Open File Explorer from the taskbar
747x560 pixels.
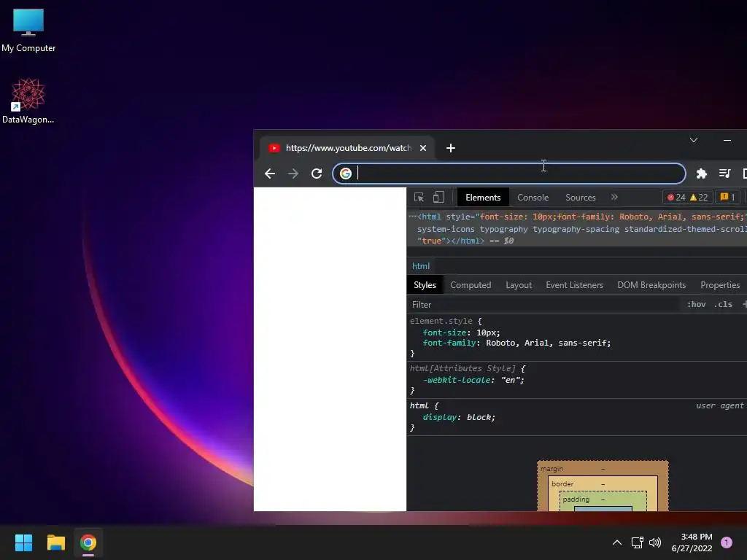tap(55, 542)
